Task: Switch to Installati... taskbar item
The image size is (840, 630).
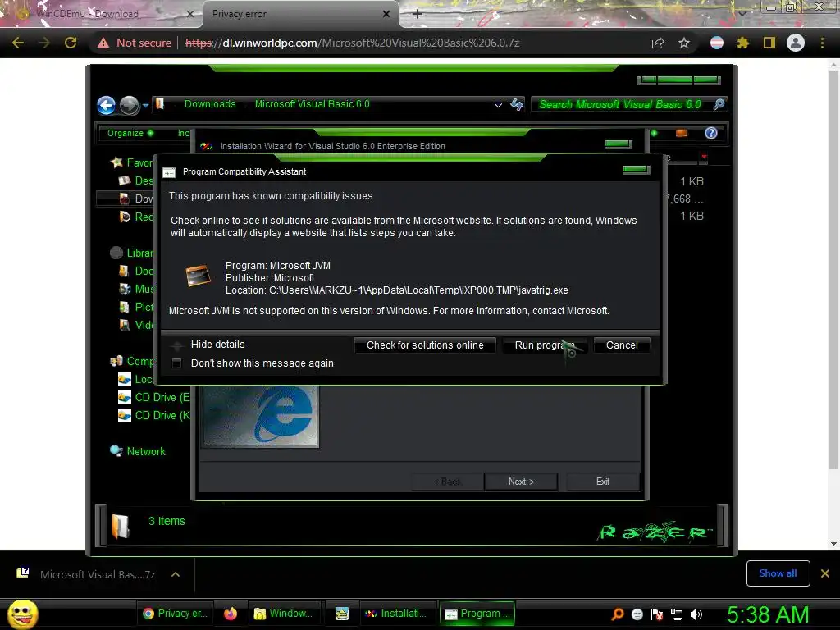Action: click(396, 614)
